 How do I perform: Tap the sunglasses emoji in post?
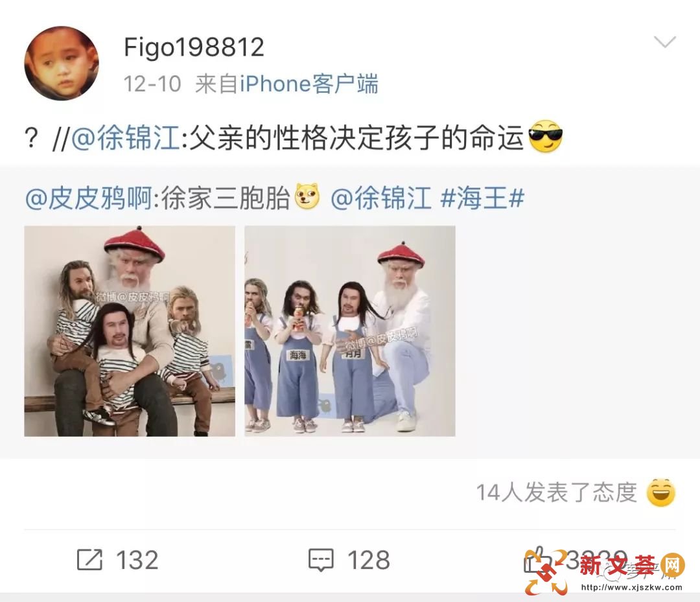tap(546, 137)
